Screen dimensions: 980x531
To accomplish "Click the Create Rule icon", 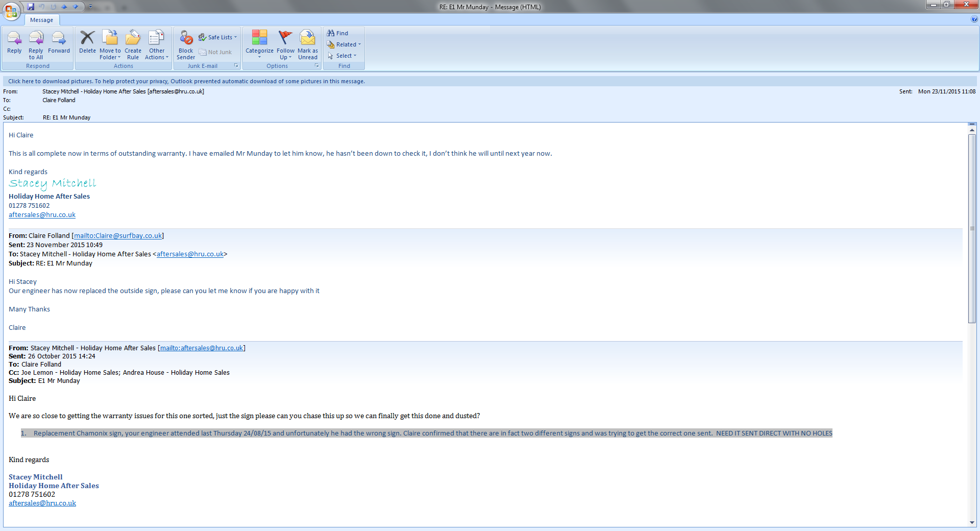I will click(x=133, y=38).
